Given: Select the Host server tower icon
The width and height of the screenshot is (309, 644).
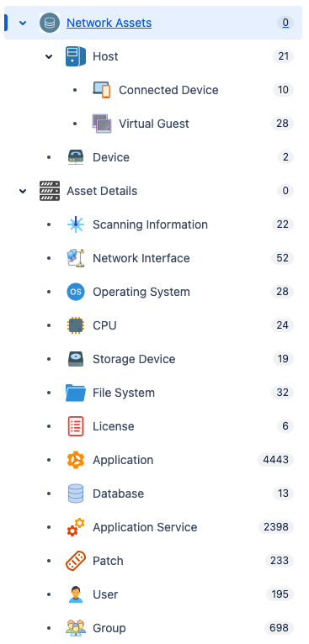Looking at the screenshot, I should (76, 56).
